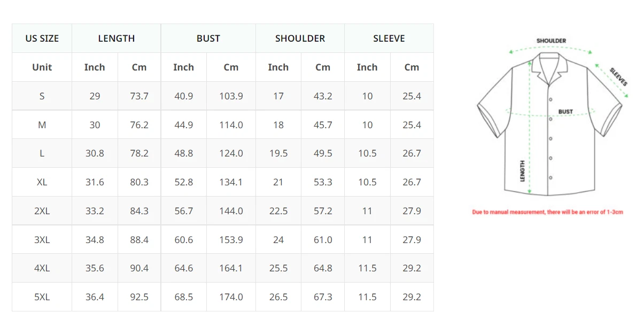Select the S size row label
644x320 pixels.
click(42, 96)
